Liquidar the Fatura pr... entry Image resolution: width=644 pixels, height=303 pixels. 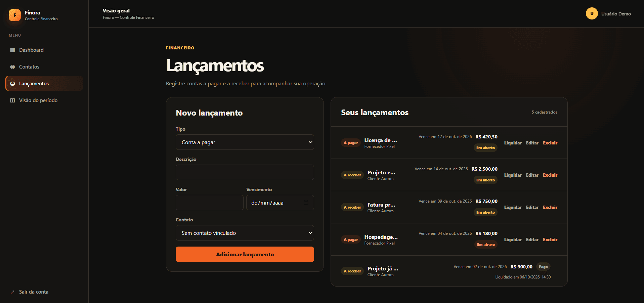click(513, 207)
